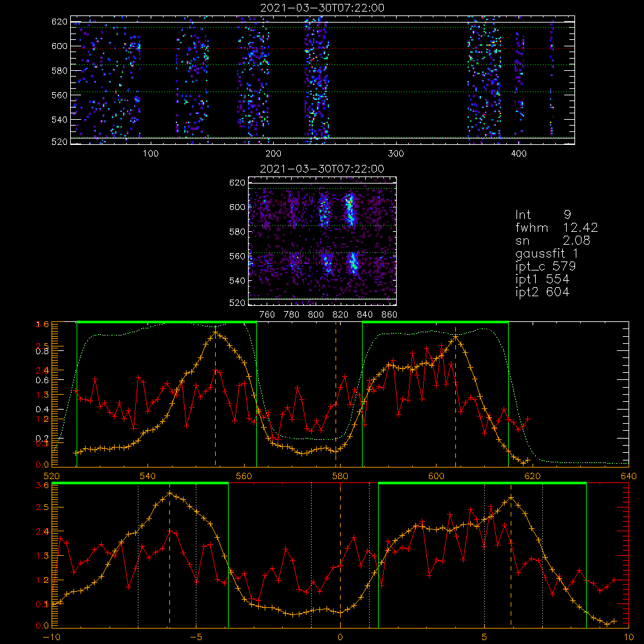Screen dimensions: 644x644
Task: Click axis label 580 on profile plot
Action: [340, 476]
